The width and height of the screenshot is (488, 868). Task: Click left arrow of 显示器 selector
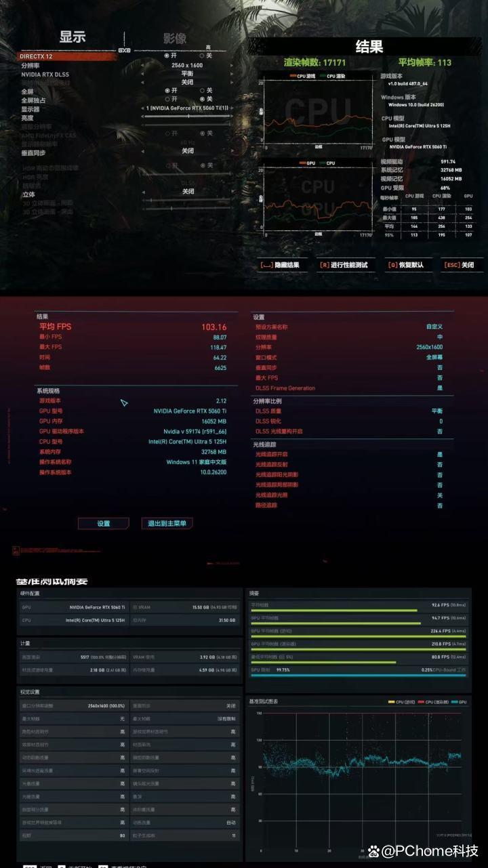click(x=144, y=108)
